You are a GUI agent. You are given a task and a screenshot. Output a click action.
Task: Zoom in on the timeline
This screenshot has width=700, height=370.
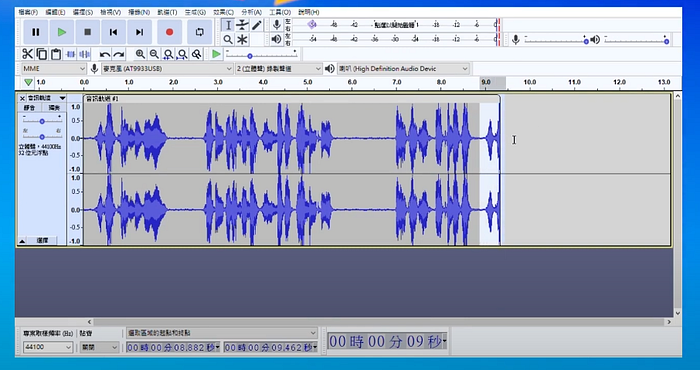pyautogui.click(x=140, y=54)
